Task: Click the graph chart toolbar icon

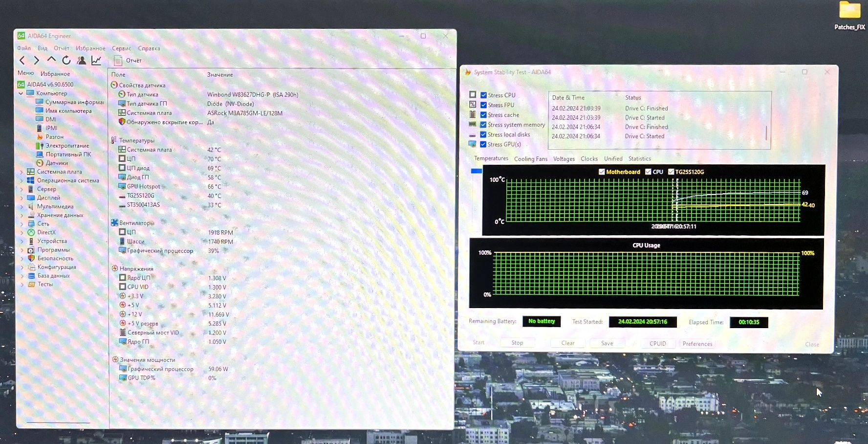Action: coord(96,60)
